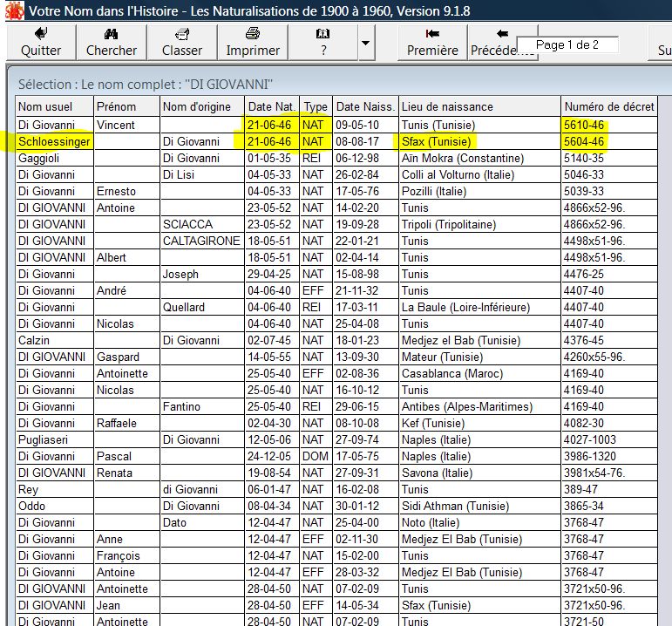The width and height of the screenshot is (672, 626).
Task: Click 'Casablanca (Maroc)' birthplace cell
Action: pyautogui.click(x=479, y=373)
